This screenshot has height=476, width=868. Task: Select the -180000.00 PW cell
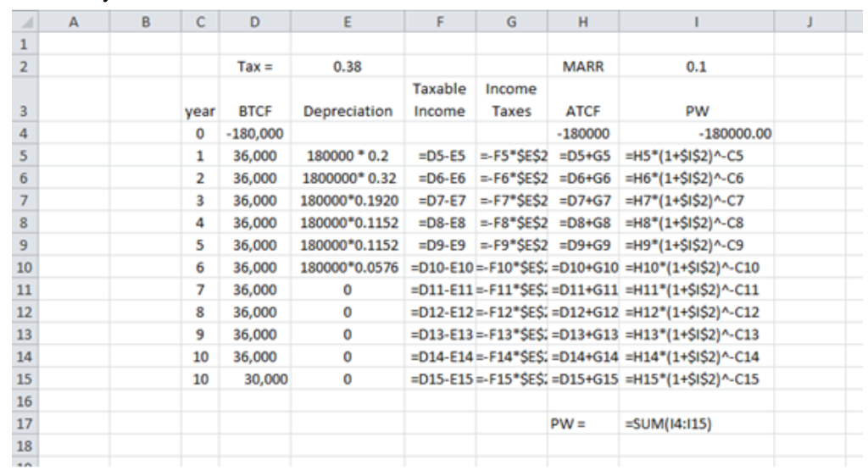click(696, 133)
